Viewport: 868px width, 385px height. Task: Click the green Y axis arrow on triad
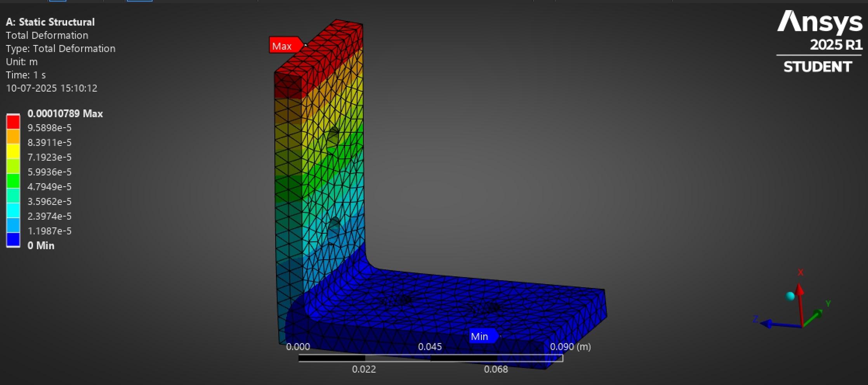coord(813,318)
